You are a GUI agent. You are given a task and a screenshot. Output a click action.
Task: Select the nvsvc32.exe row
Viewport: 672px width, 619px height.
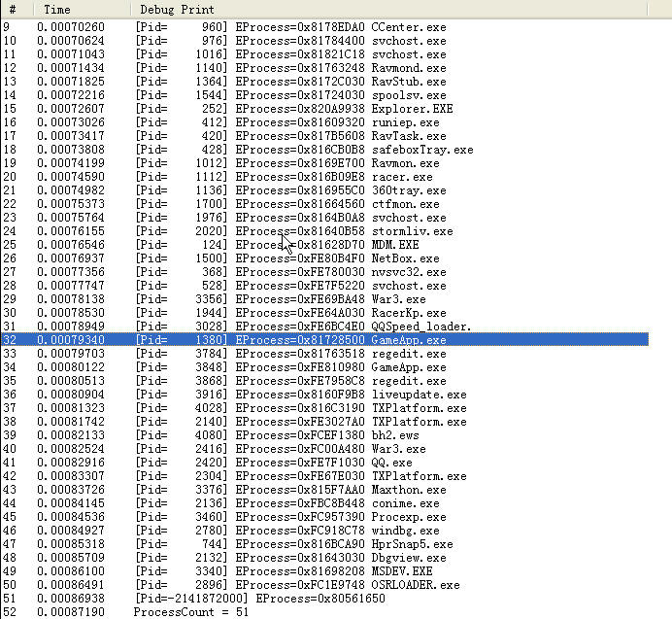coord(325,272)
